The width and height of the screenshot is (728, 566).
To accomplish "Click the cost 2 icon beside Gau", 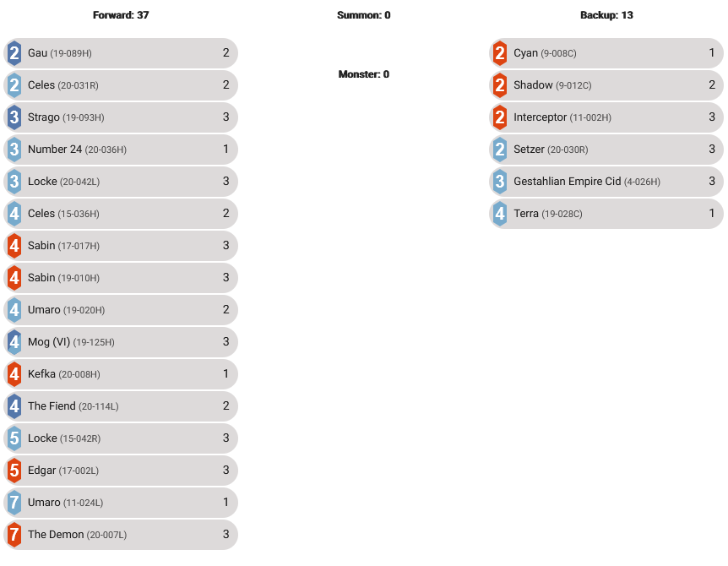I will point(14,53).
